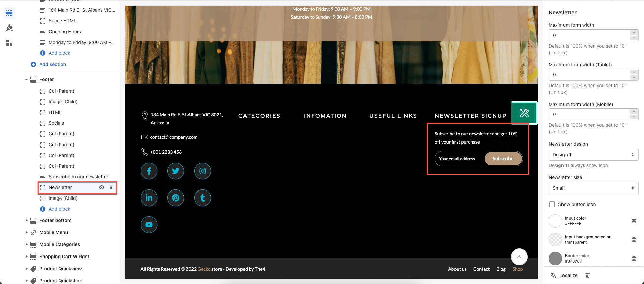Click the Pinterest social icon

176,198
